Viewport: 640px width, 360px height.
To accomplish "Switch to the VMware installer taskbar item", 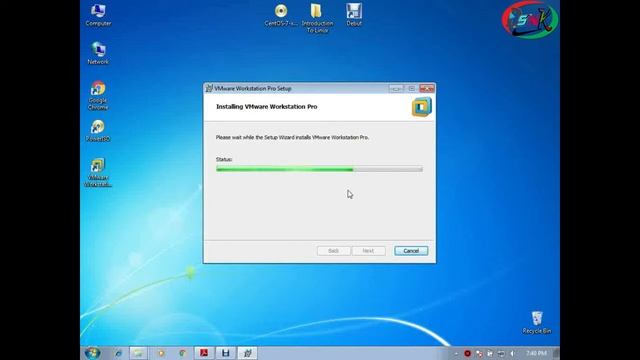I will (x=247, y=353).
